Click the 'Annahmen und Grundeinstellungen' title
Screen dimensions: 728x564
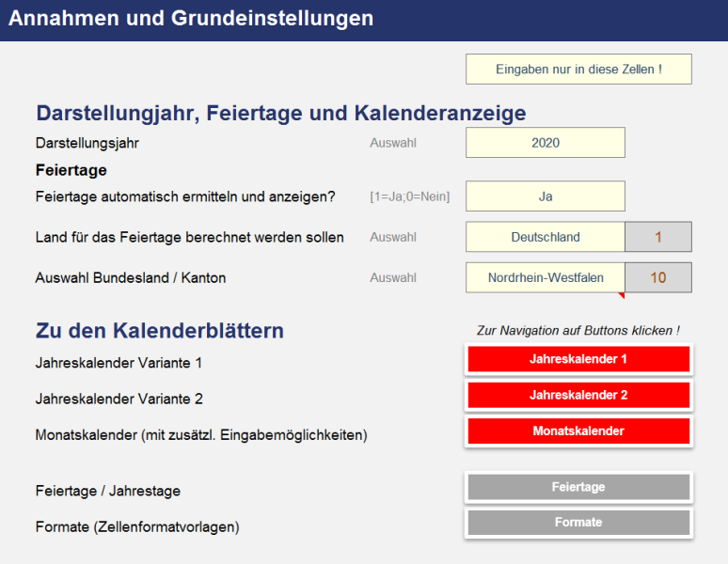pos(191,19)
